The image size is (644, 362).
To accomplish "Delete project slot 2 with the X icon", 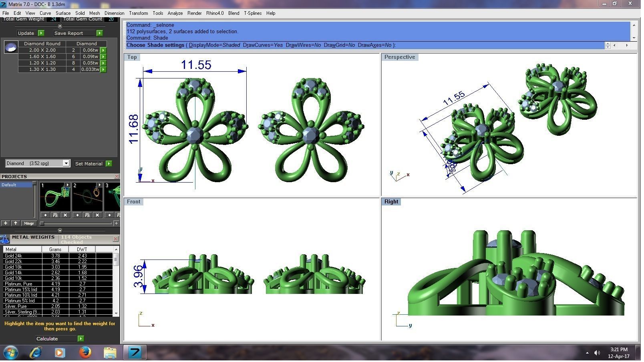I will point(97,216).
